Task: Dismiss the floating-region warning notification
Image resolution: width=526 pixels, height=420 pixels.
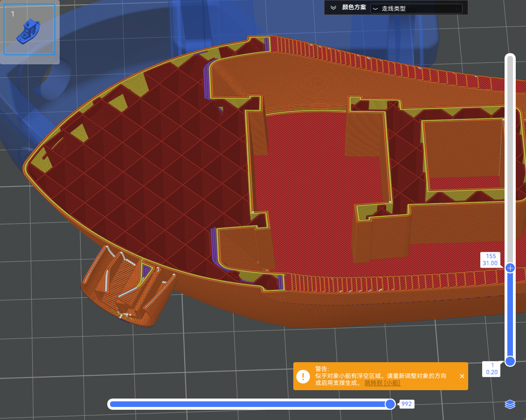Action: pos(462,376)
